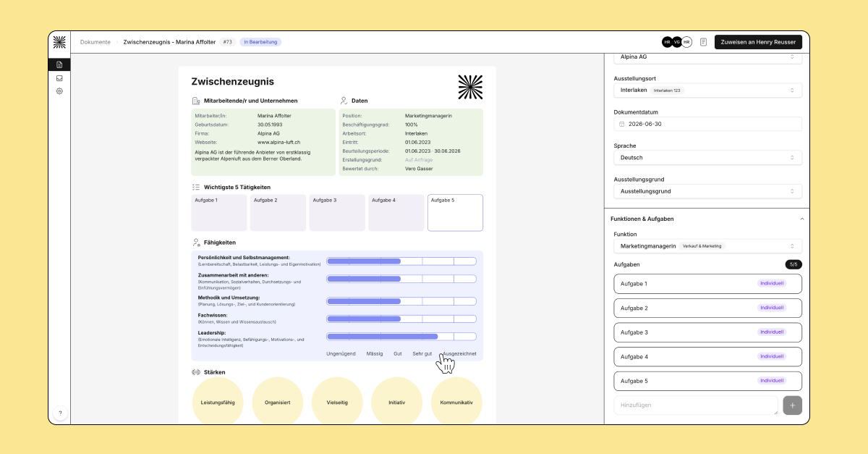Click the person icon beside Daten heading
This screenshot has height=454, width=868.
(x=344, y=101)
